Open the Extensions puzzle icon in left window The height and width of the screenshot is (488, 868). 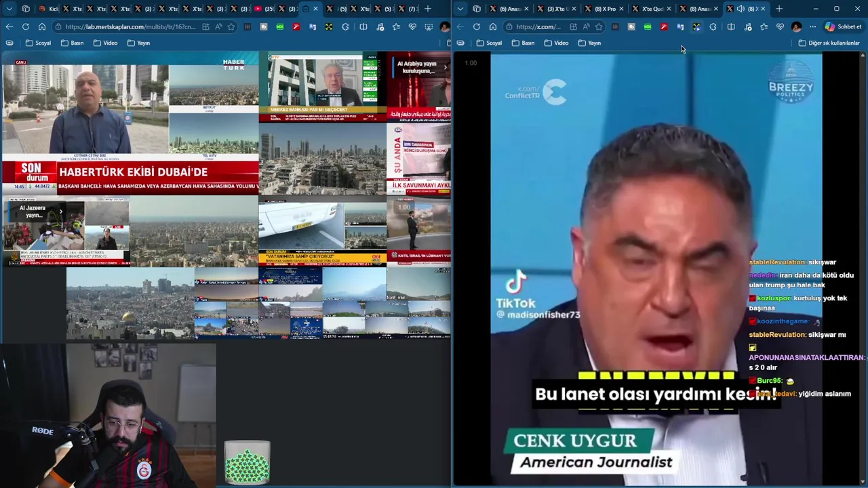point(345,26)
